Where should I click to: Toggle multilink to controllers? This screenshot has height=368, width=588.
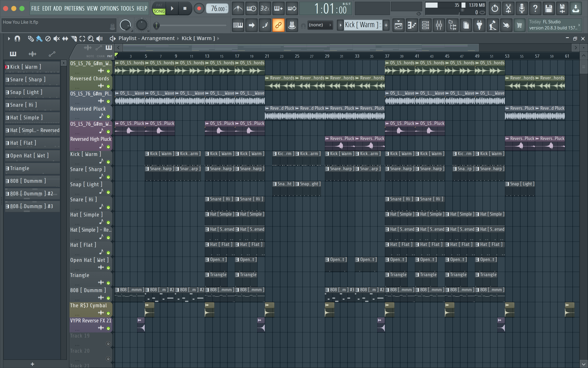tap(278, 25)
